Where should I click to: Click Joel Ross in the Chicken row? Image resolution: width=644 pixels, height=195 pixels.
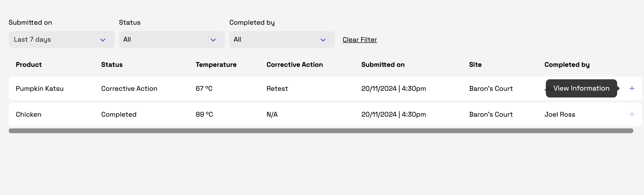(560, 114)
